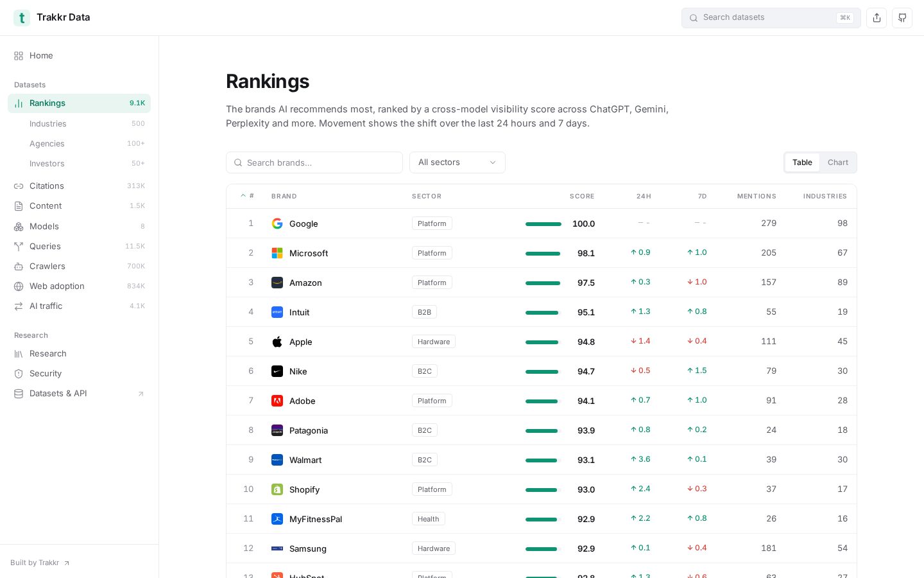
Task: Click the Shopify logo in row 10
Action: click(x=277, y=489)
